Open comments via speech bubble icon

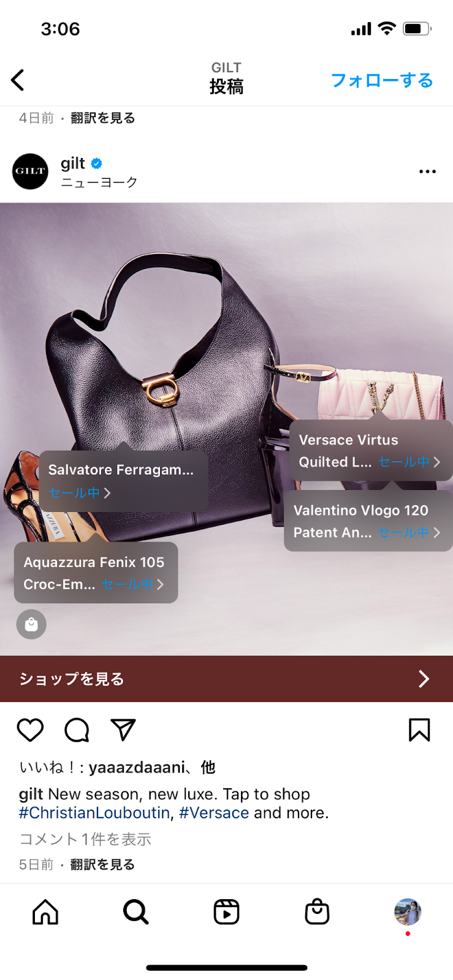pyautogui.click(x=77, y=729)
